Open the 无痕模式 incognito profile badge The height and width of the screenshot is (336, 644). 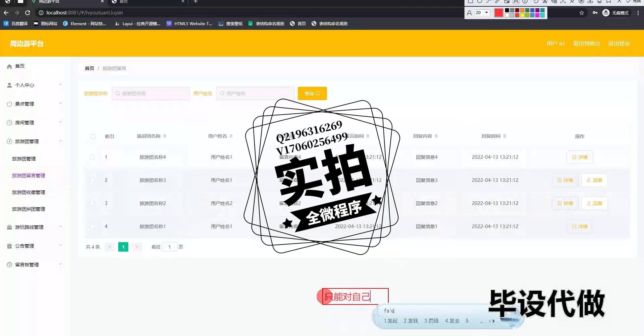coord(615,13)
